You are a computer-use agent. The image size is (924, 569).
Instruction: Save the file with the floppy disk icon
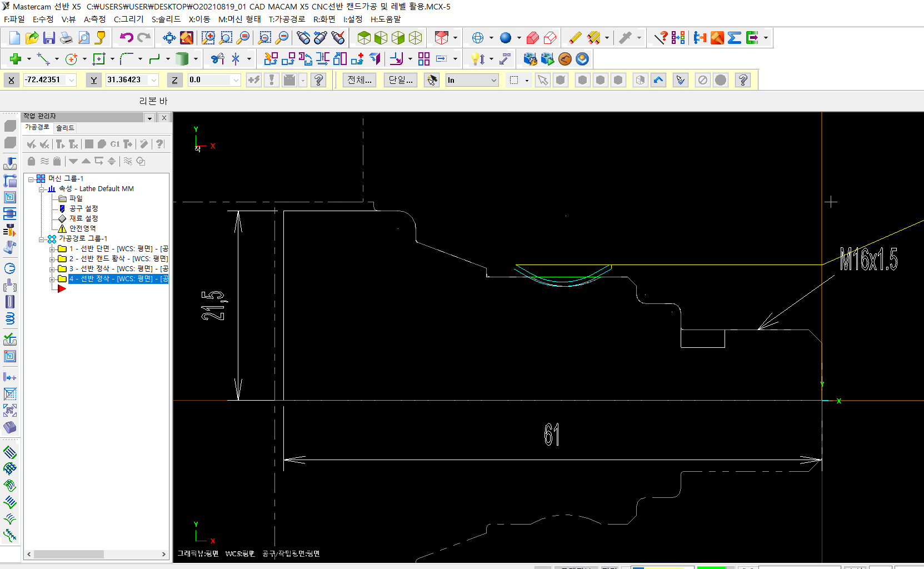[49, 38]
